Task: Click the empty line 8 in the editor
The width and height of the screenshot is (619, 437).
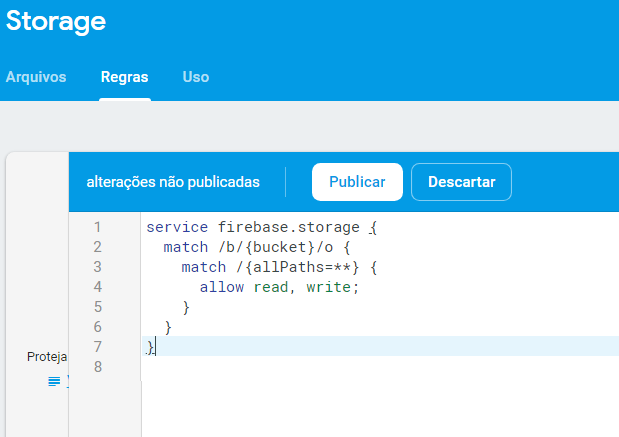Action: pyautogui.click(x=380, y=367)
